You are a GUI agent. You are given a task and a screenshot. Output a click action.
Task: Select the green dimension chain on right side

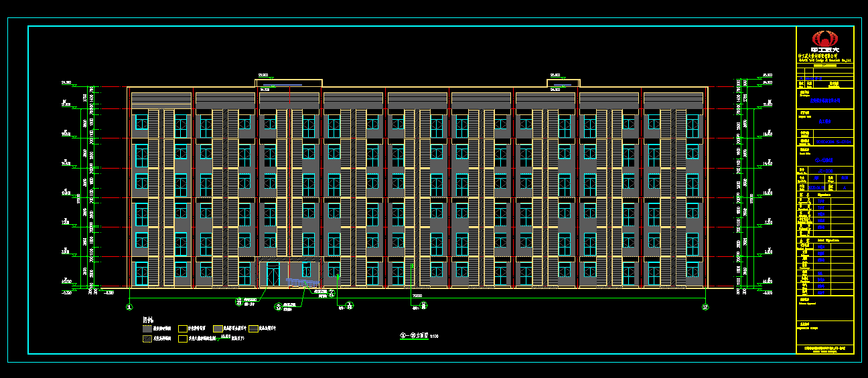(741, 187)
